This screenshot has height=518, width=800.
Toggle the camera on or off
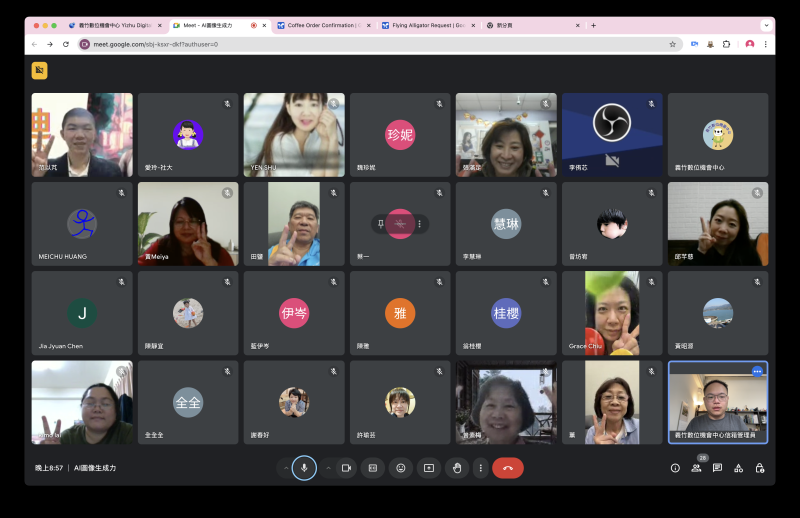coord(346,467)
